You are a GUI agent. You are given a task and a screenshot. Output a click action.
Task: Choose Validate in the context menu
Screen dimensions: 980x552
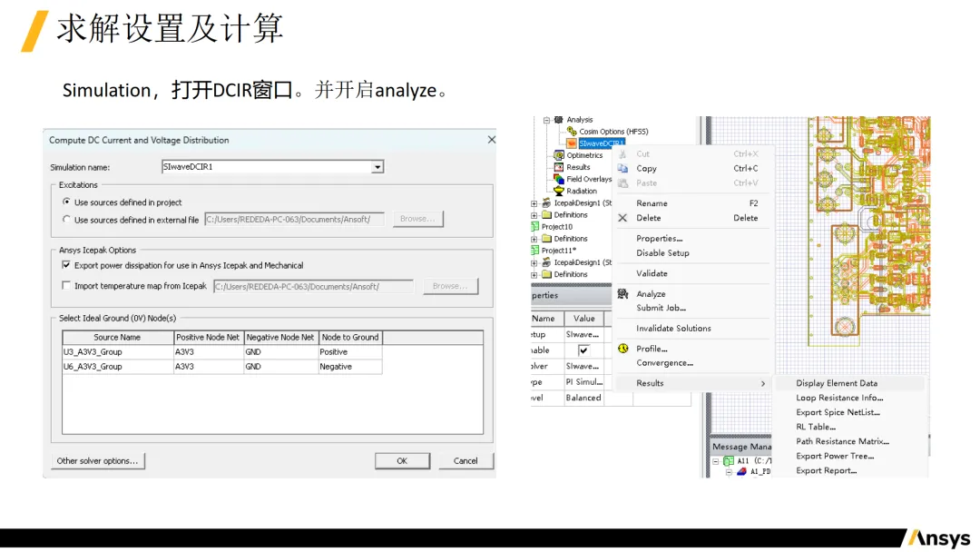coord(652,273)
